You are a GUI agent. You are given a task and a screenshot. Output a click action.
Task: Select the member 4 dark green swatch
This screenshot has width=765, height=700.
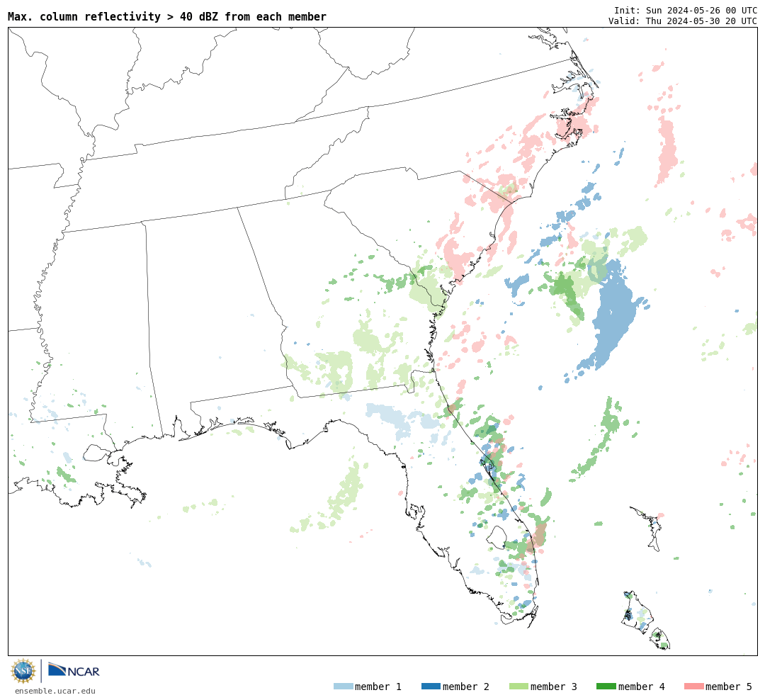(x=606, y=687)
